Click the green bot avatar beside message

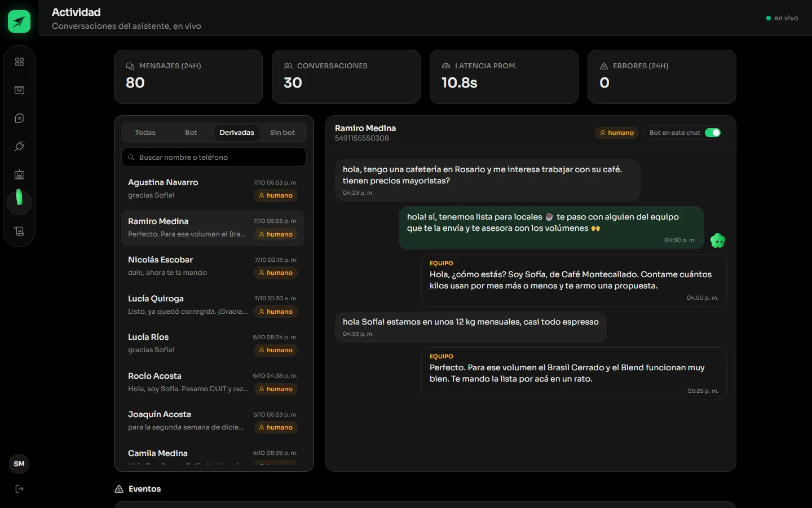[x=718, y=240]
